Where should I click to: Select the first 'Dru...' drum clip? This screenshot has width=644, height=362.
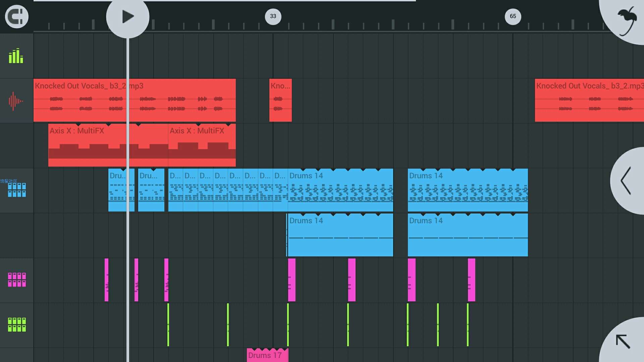121,190
